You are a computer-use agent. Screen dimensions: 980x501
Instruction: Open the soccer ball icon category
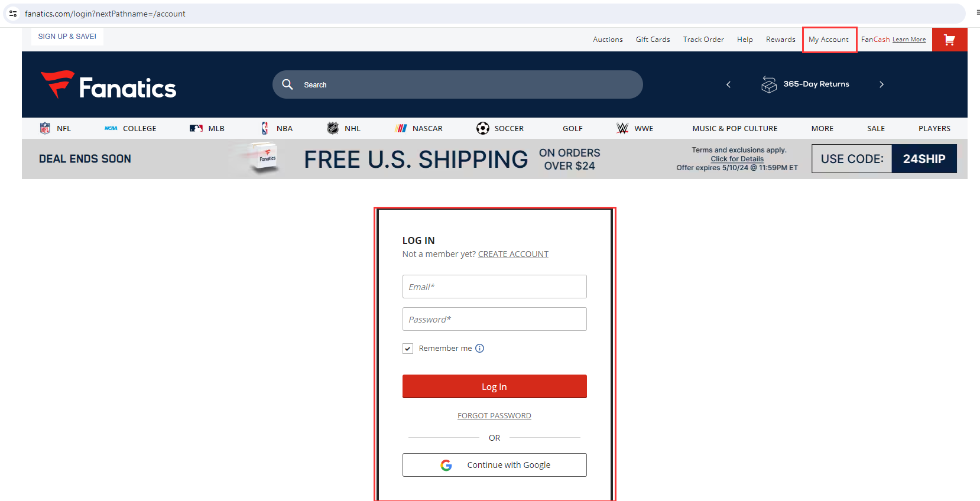[x=483, y=128]
